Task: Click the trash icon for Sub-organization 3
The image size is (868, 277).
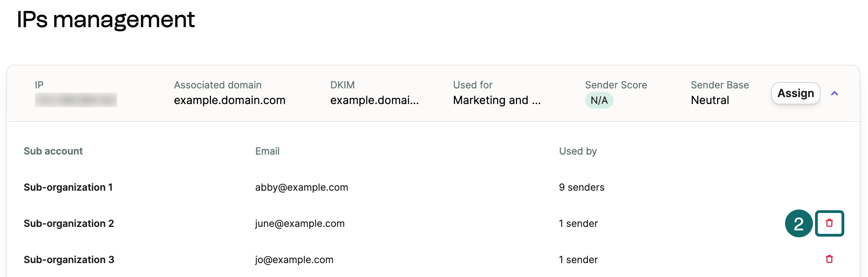Action: point(829,259)
